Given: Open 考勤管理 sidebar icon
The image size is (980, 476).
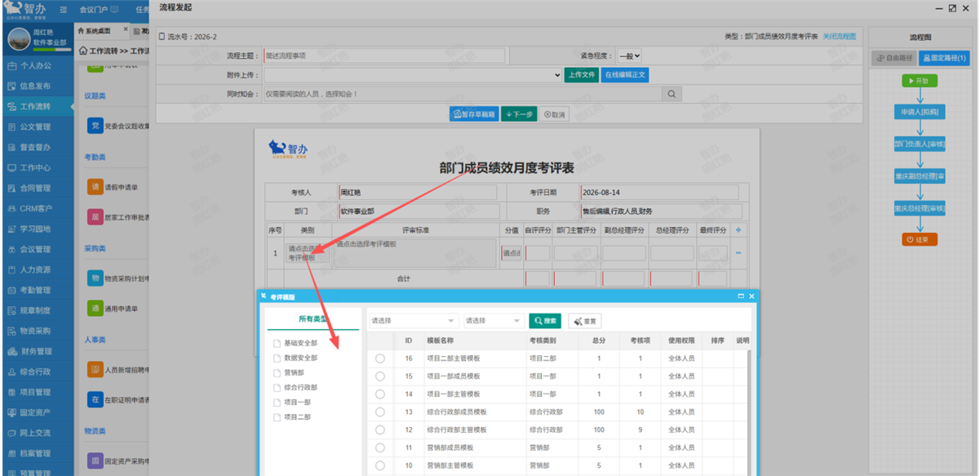Looking at the screenshot, I should coord(11,290).
